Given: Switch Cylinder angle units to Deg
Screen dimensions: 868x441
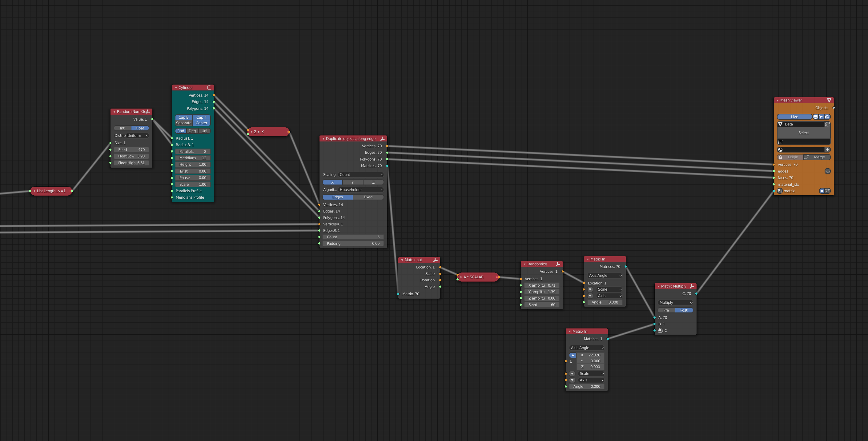Looking at the screenshot, I should pos(192,131).
